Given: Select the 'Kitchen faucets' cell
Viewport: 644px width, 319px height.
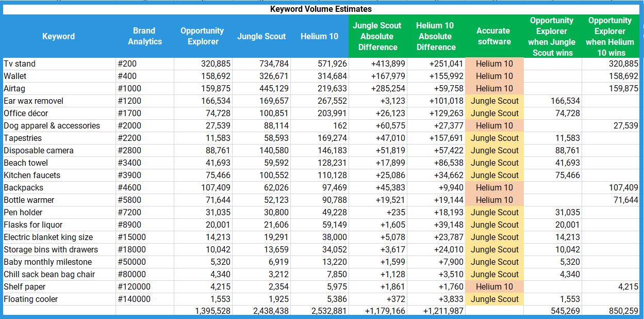Looking at the screenshot, I should [x=59, y=176].
